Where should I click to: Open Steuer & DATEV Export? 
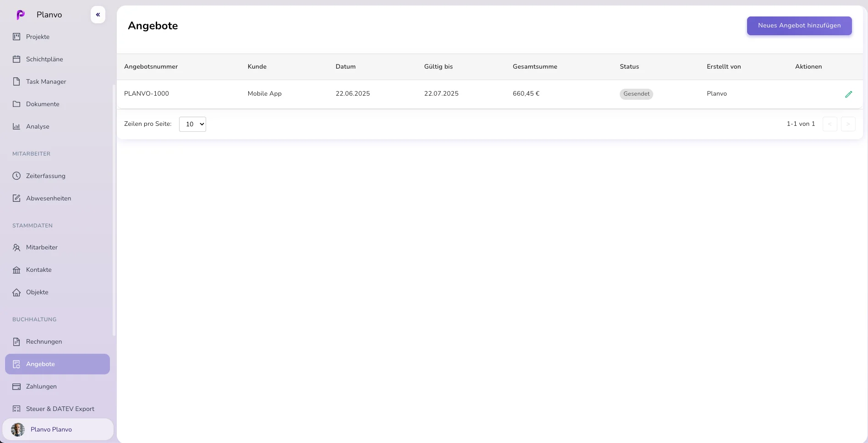60,409
